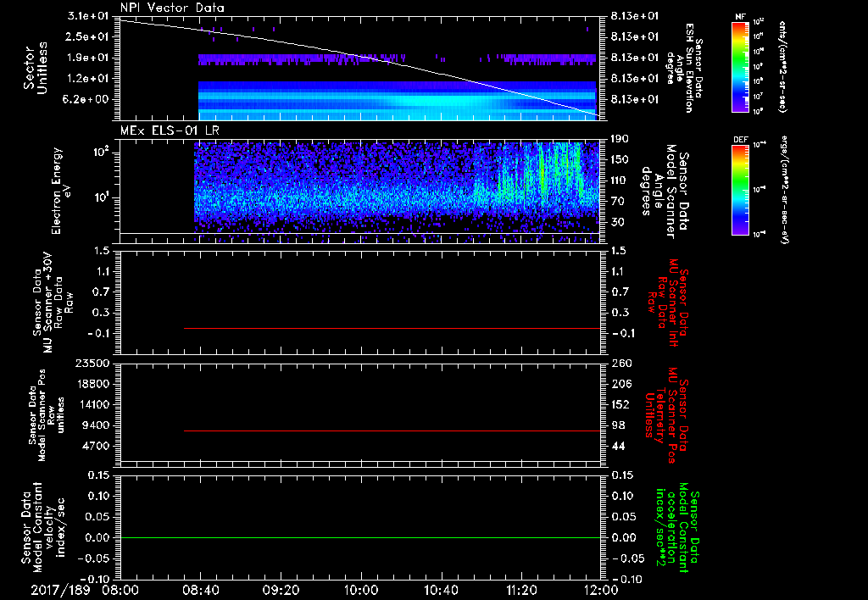The width and height of the screenshot is (868, 600).
Task: Click the '23500' scanner position tick
Action: [92, 363]
